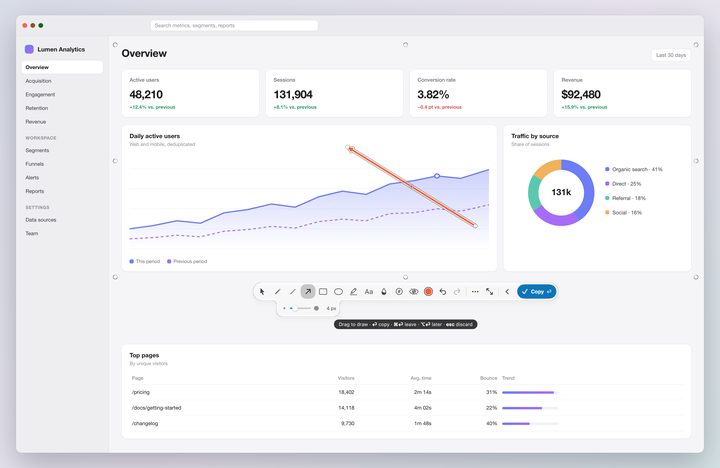Click the 18,402 visitors value

pyautogui.click(x=346, y=392)
